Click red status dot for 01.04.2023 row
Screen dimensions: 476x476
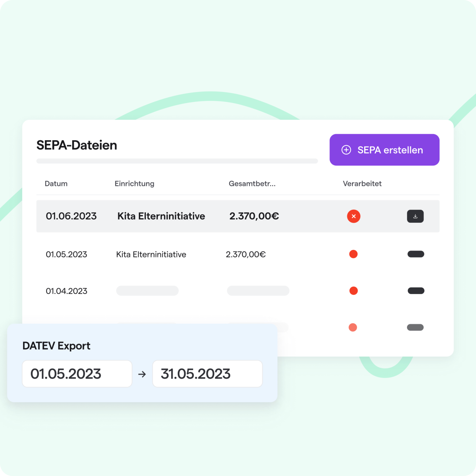coord(353,291)
